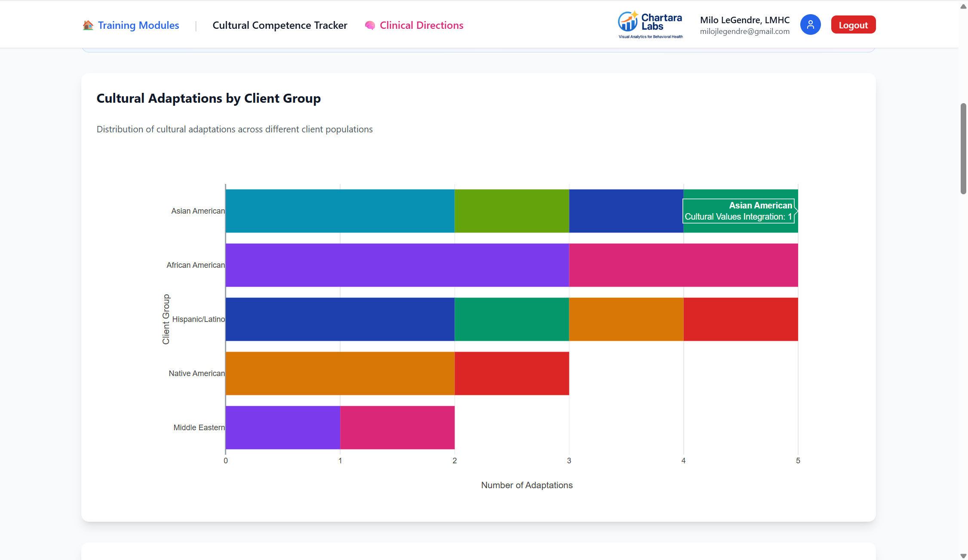This screenshot has width=968, height=560.
Task: Click the brain icon beside Clinical Directions
Action: click(370, 25)
